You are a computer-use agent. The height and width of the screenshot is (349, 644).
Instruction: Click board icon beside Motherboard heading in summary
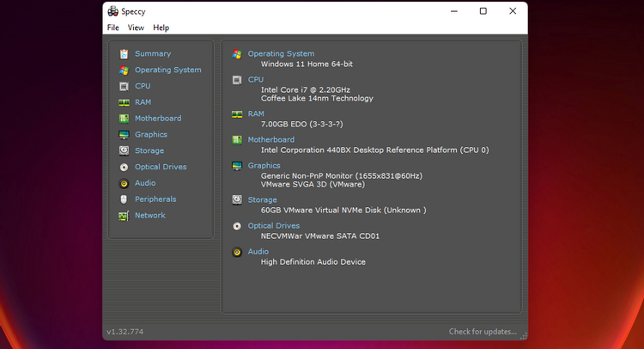tap(237, 140)
